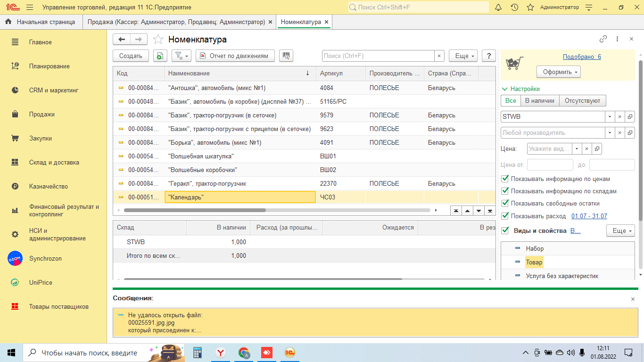
Task: Add Номенклатура to favorites with star icon
Action: coord(158,40)
